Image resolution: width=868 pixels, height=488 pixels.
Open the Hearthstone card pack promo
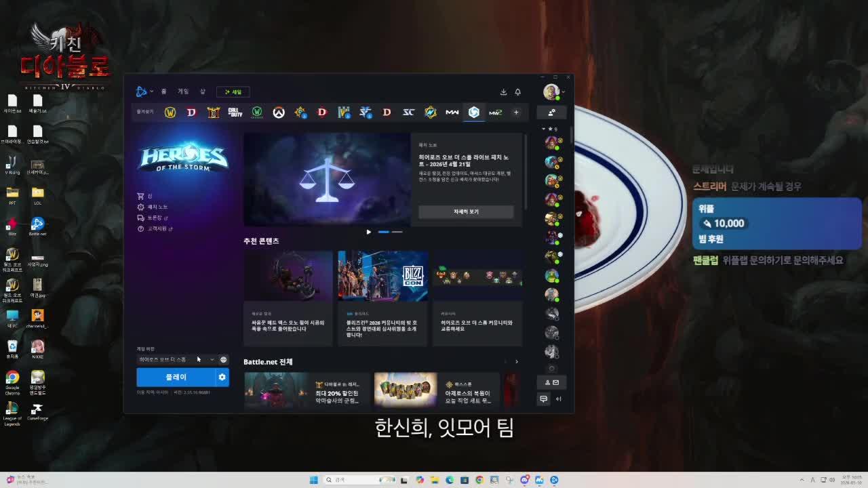tap(437, 390)
